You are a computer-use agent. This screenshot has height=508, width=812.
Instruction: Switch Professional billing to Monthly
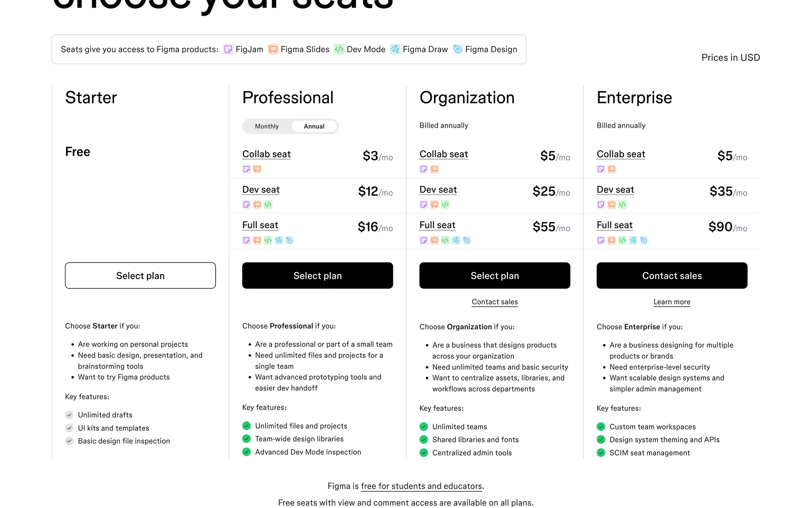point(267,127)
